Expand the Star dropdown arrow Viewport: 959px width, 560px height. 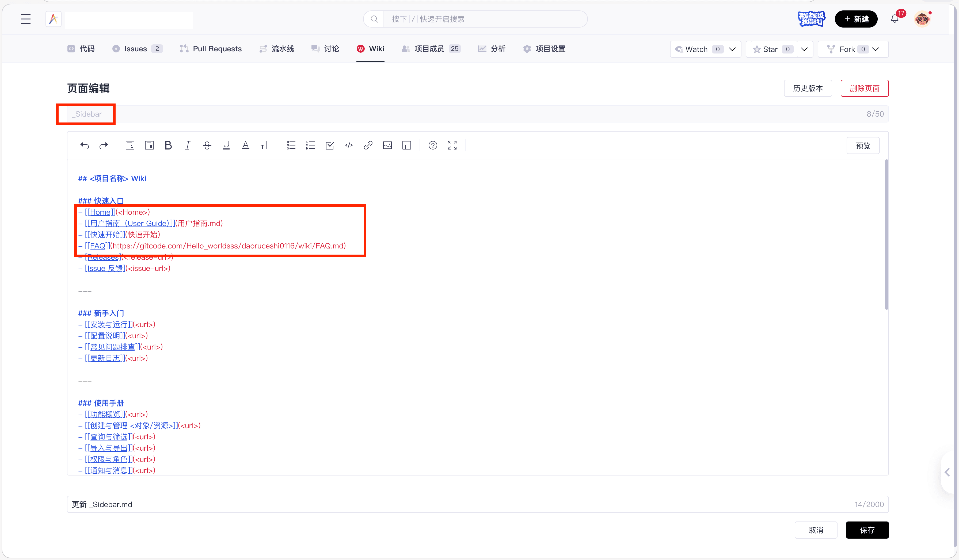(805, 49)
